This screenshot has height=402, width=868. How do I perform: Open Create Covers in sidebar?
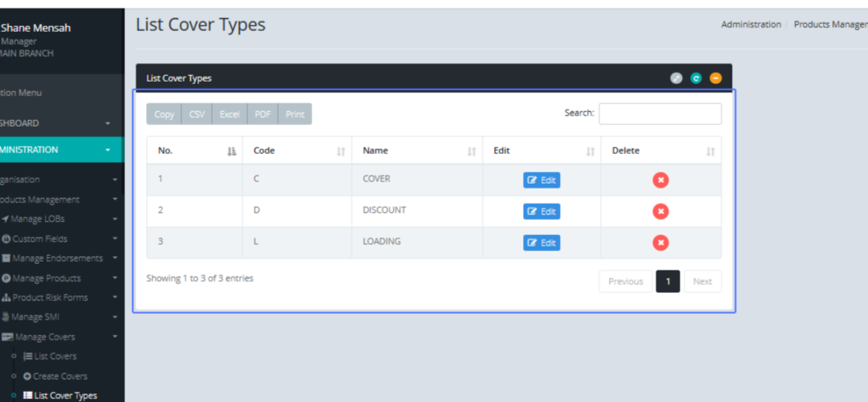[x=59, y=376]
